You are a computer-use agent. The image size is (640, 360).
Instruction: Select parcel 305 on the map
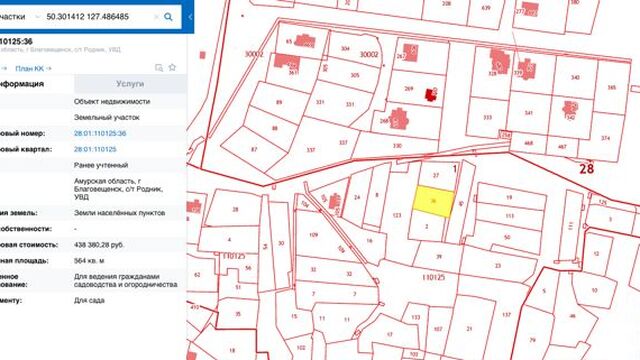355,75
